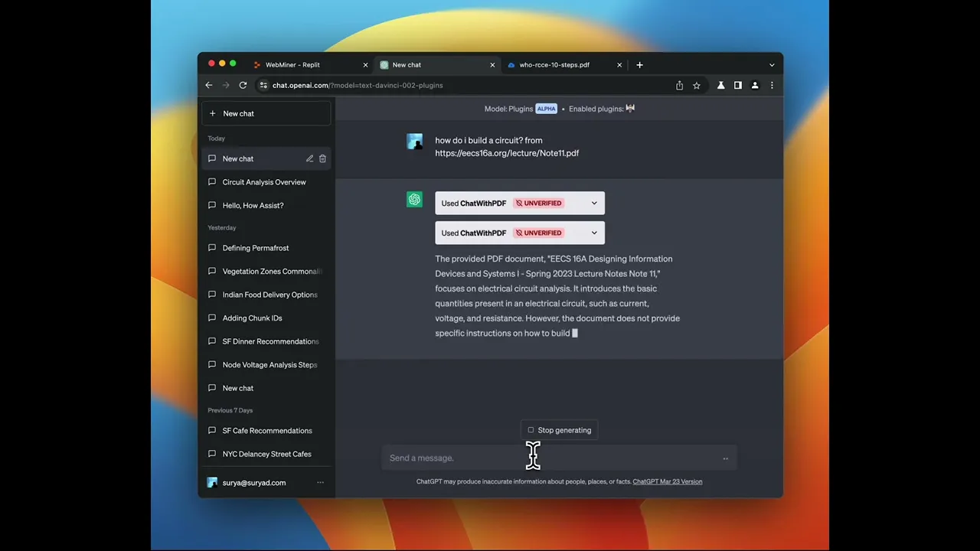Click Stop generating button
The height and width of the screenshot is (551, 980).
559,430
